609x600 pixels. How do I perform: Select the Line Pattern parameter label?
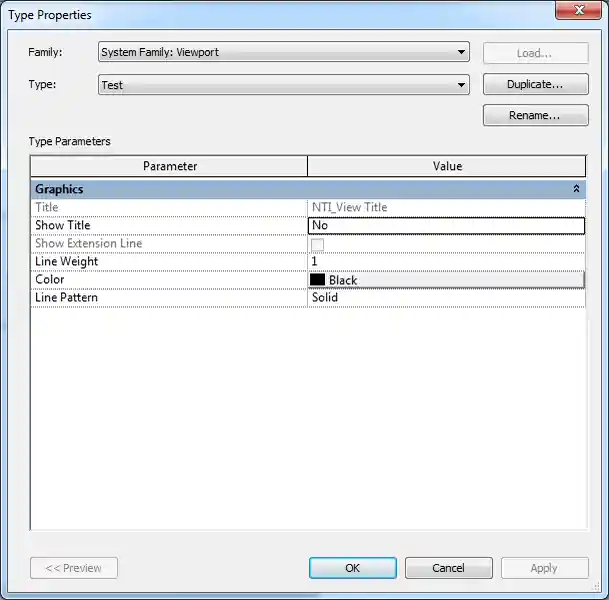pos(66,298)
